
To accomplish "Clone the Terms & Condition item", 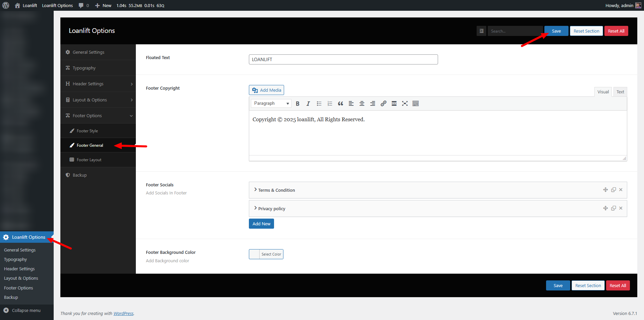I will tap(613, 190).
